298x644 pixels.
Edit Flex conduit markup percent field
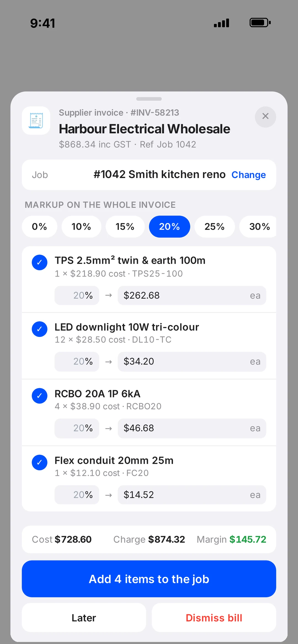(77, 495)
